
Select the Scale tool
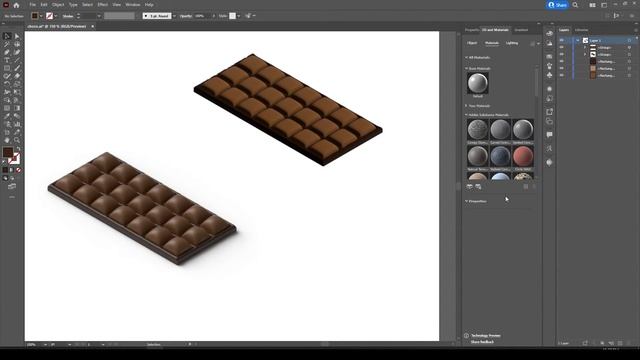tap(17, 84)
